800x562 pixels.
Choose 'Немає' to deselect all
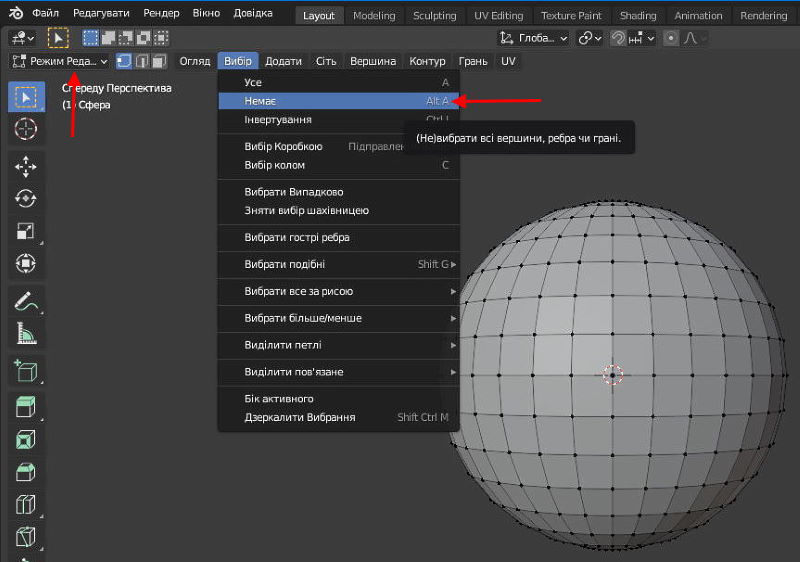[339, 101]
